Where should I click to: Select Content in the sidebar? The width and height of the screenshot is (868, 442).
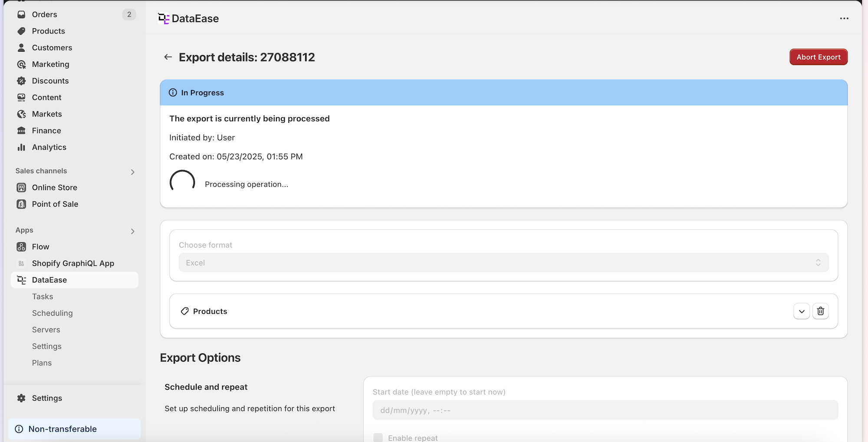pyautogui.click(x=47, y=97)
